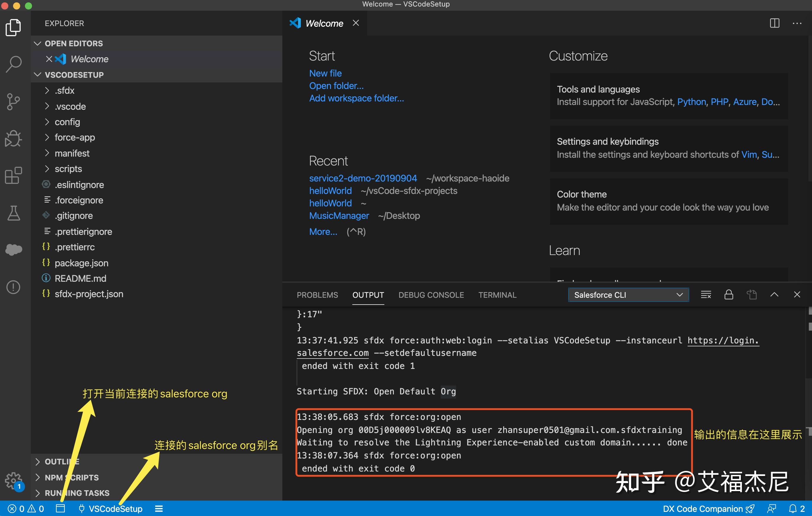
Task: Open the .prettierrc file
Action: (x=157, y=247)
